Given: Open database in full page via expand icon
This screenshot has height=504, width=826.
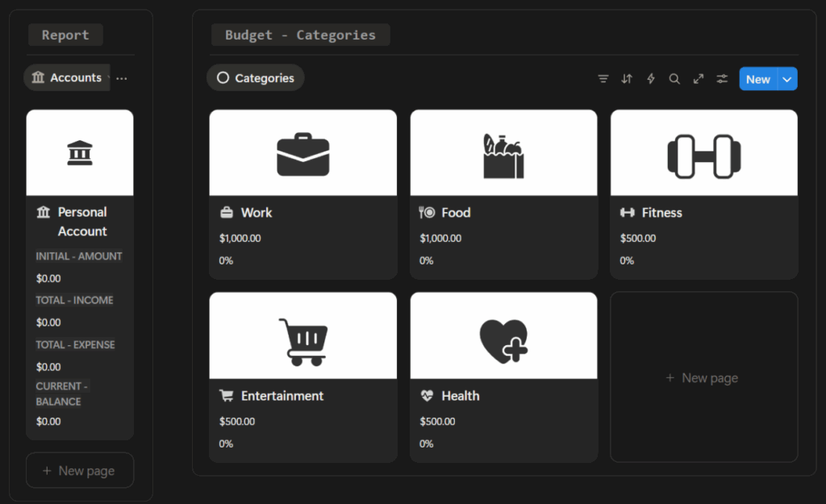Looking at the screenshot, I should coord(699,79).
